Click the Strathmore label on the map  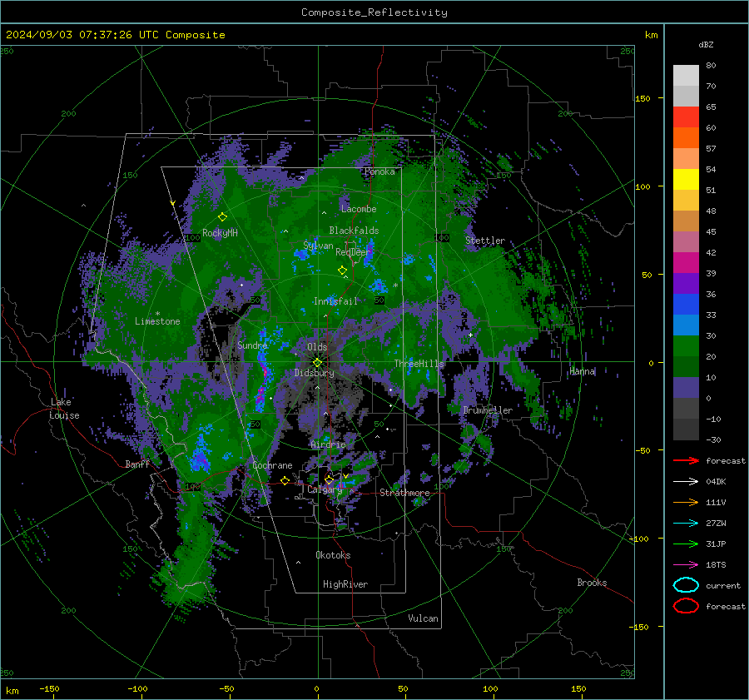point(404,493)
